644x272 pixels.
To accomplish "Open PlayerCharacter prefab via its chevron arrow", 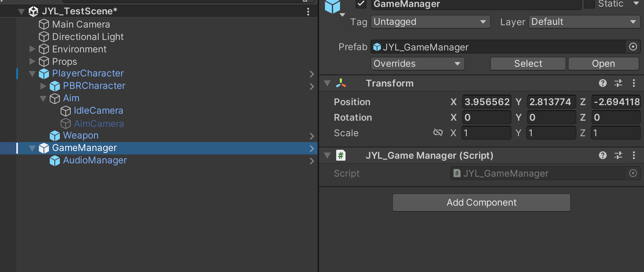I will pyautogui.click(x=312, y=74).
